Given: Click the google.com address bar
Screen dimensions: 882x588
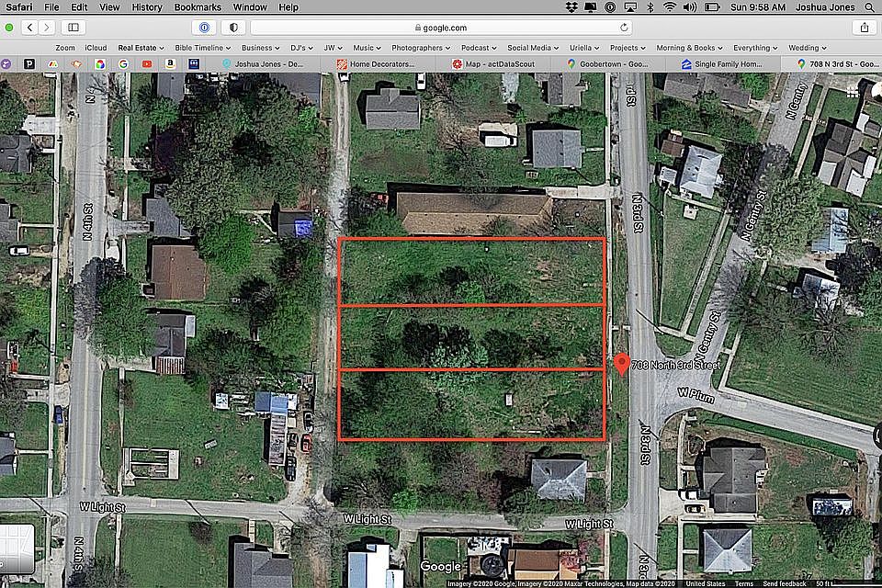Looking at the screenshot, I should [x=441, y=27].
